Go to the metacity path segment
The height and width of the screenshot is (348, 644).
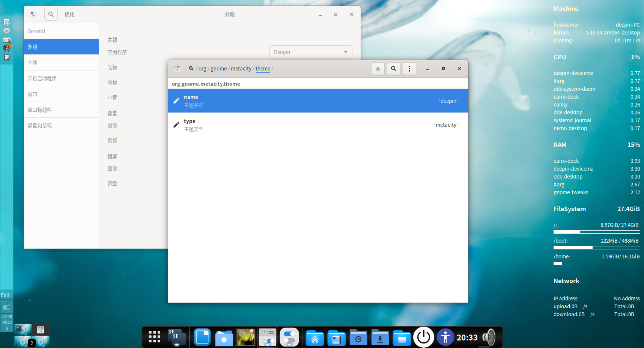click(241, 69)
